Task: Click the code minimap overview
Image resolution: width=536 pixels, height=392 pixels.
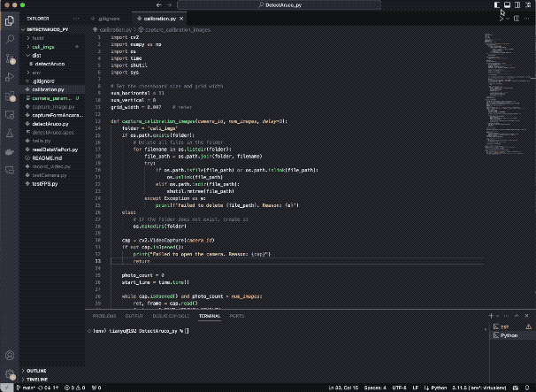Action: click(x=509, y=94)
